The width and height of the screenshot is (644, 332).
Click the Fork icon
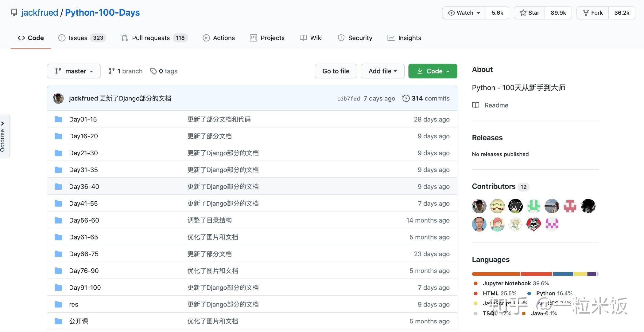(x=586, y=13)
